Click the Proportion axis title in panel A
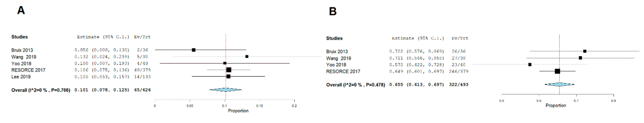This screenshot has width=644, height=123. (238, 111)
